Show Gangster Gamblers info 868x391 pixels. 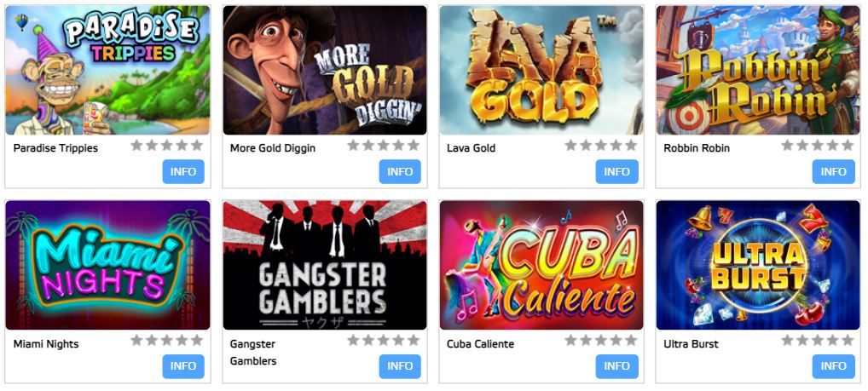pyautogui.click(x=400, y=366)
